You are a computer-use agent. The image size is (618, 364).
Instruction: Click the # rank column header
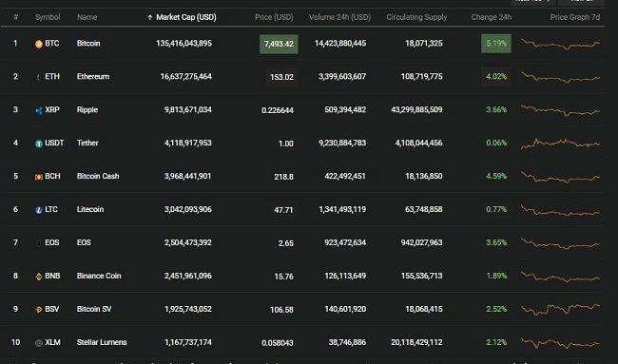(x=16, y=17)
